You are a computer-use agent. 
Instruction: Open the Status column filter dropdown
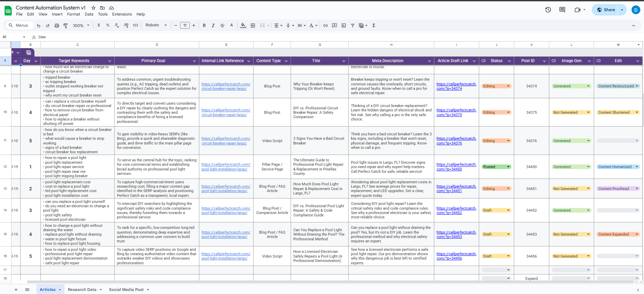[x=509, y=61]
